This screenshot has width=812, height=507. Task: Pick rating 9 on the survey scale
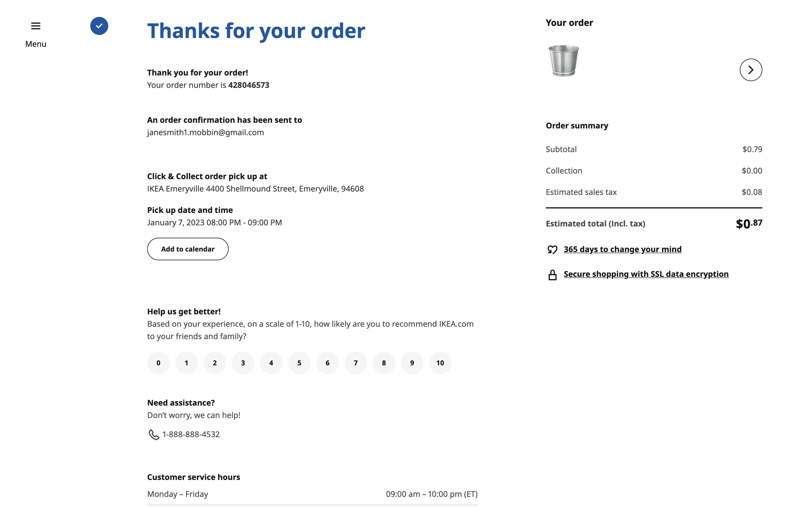412,363
